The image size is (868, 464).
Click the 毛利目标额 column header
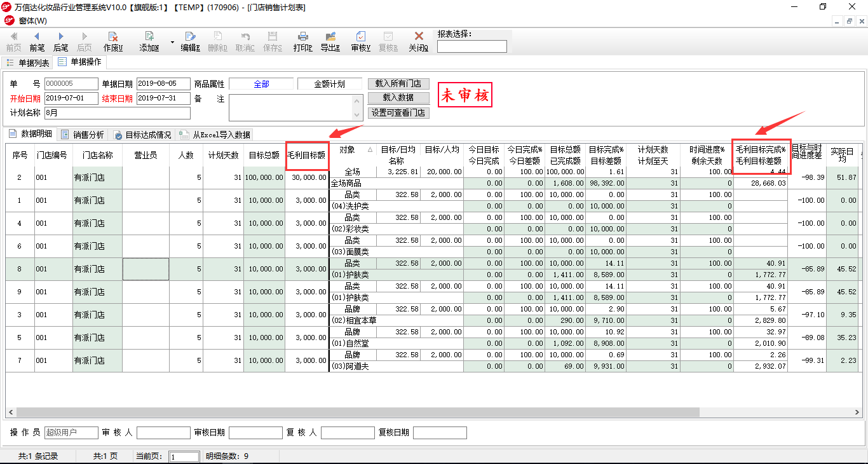307,154
